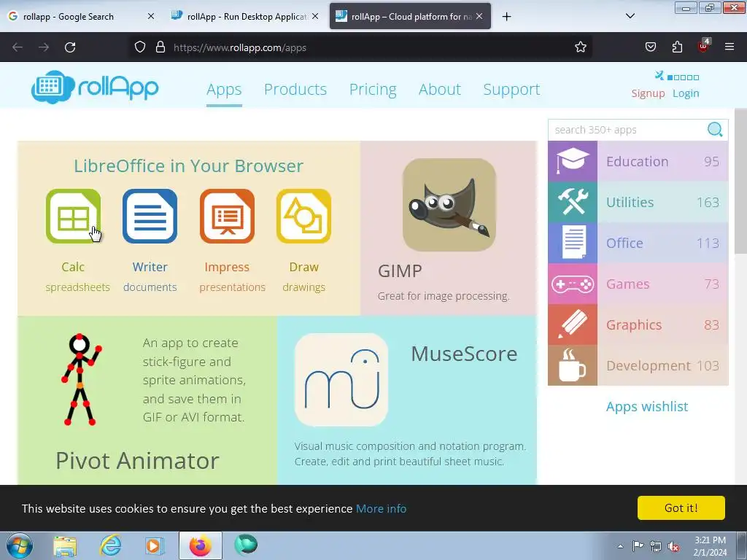Image resolution: width=747 pixels, height=560 pixels.
Task: Expand the list all tabs dropdown
Action: tap(630, 16)
